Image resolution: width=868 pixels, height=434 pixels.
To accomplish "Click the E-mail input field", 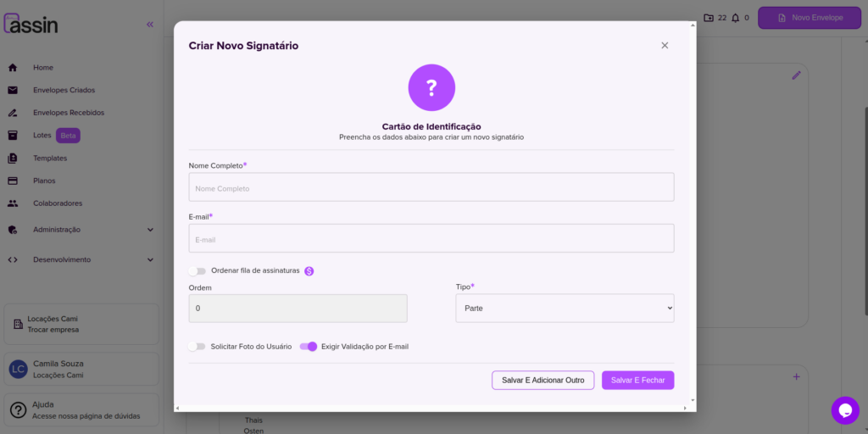I will point(431,238).
